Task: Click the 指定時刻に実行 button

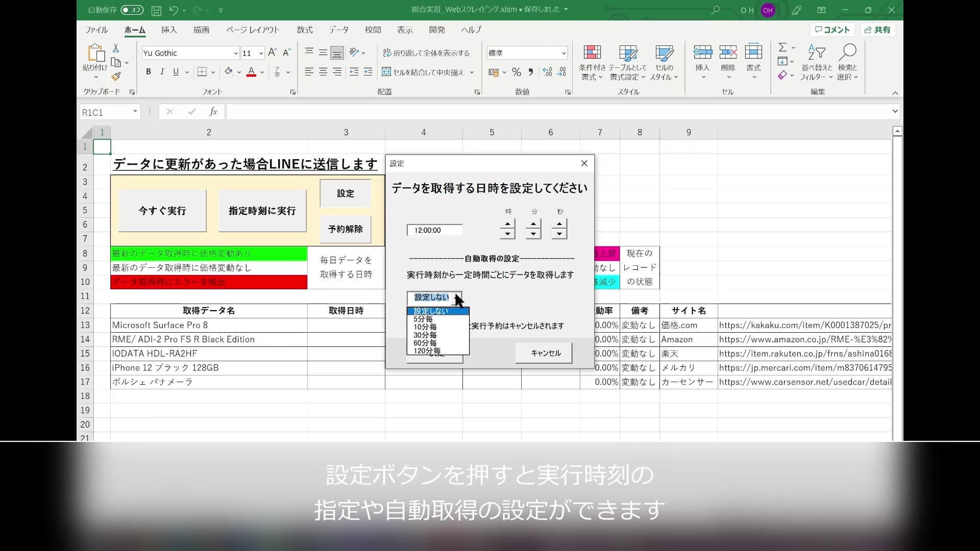Action: (x=262, y=211)
